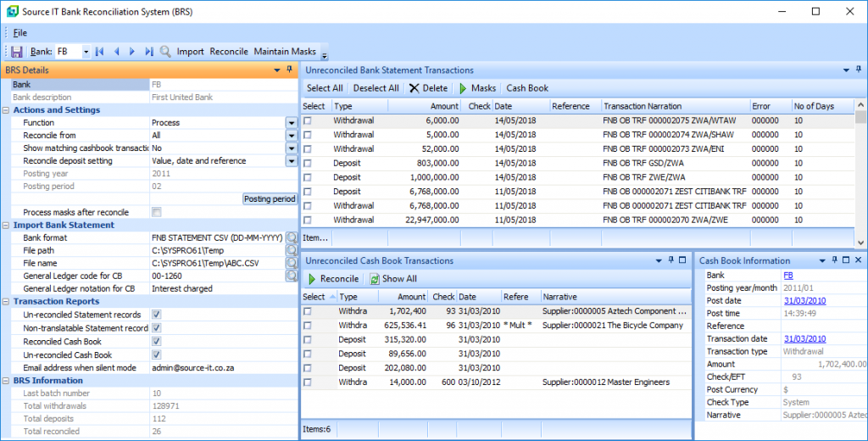Click the Post date link 31/03/2010
This screenshot has width=868, height=441.
[804, 301]
